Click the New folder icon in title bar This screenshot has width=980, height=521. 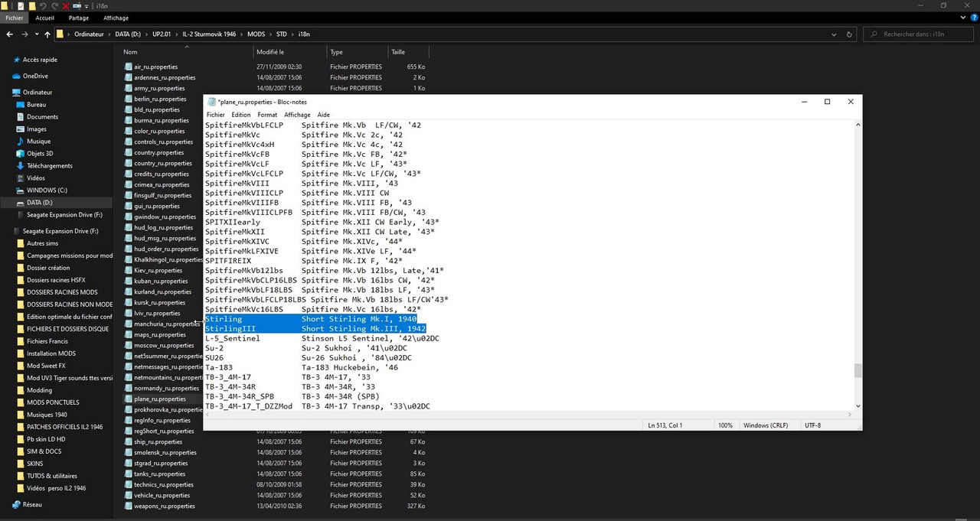point(31,5)
